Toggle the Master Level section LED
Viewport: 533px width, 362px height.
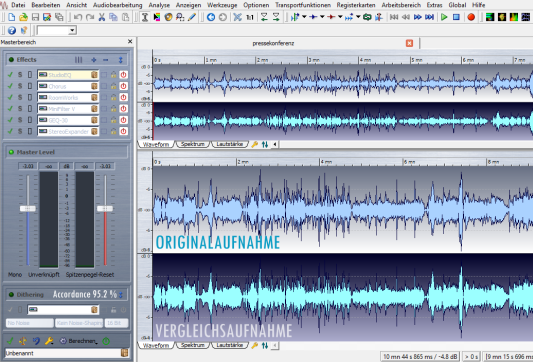tap(11, 152)
